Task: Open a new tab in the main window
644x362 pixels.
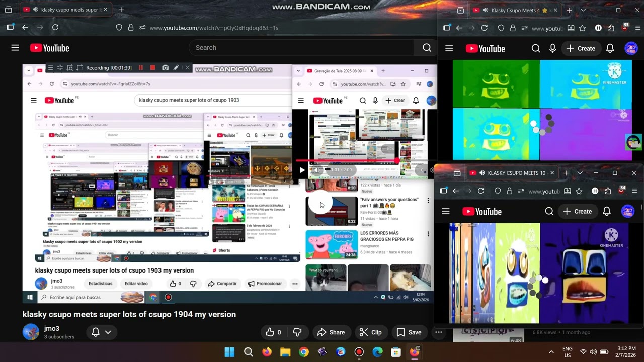Action: coord(121,10)
